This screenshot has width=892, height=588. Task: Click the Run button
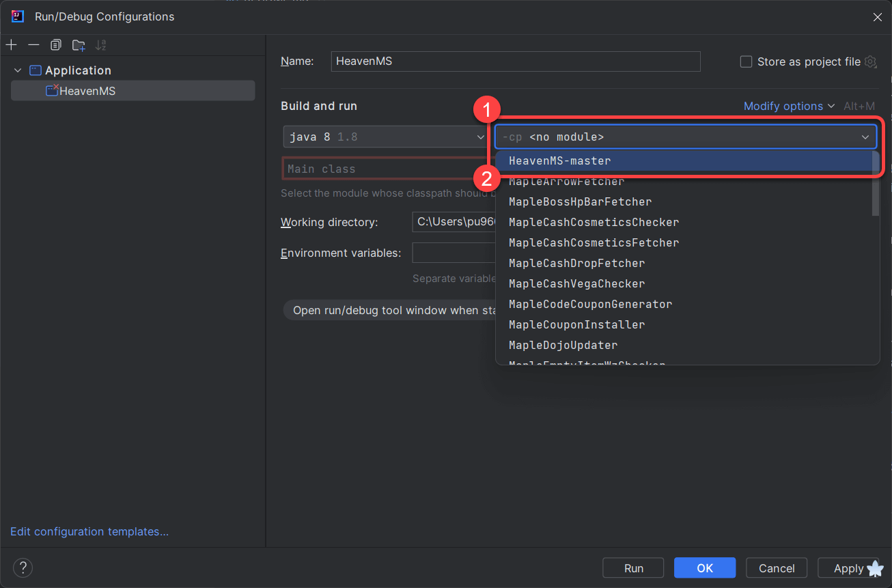click(633, 568)
